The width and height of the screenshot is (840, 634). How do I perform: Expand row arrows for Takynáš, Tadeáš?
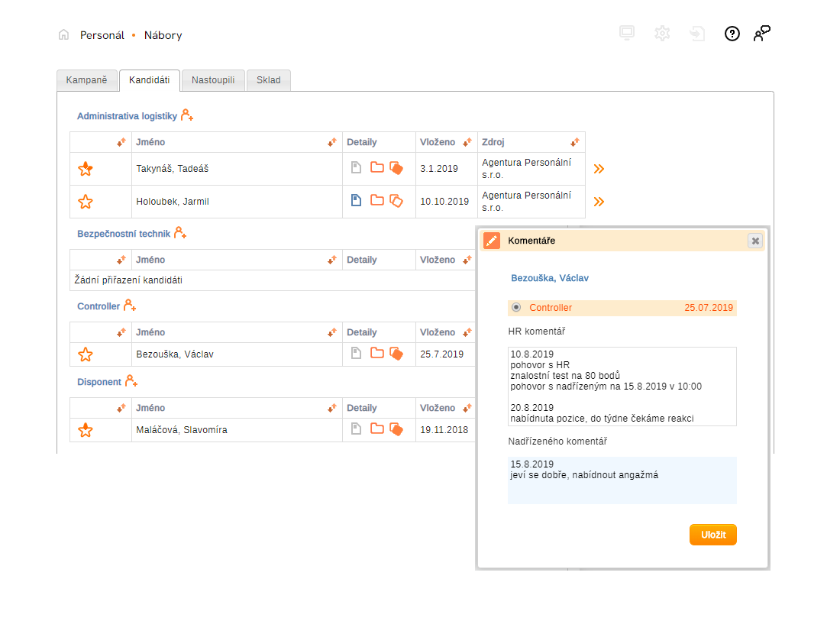coord(599,169)
